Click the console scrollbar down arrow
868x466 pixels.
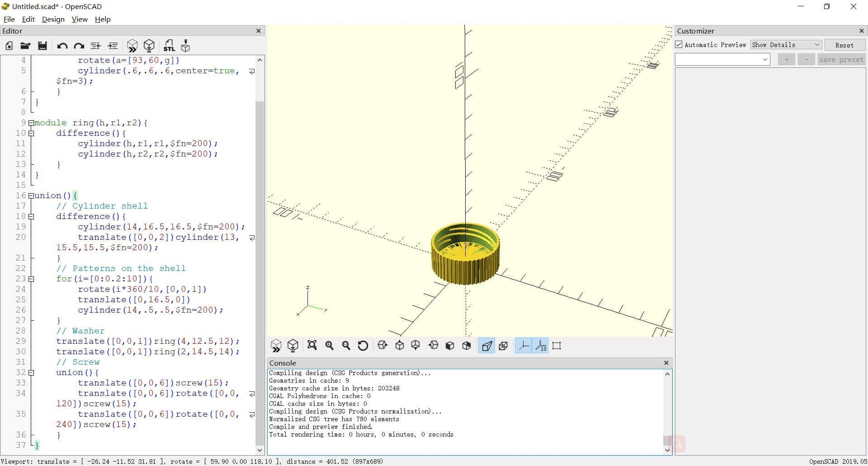667,450
